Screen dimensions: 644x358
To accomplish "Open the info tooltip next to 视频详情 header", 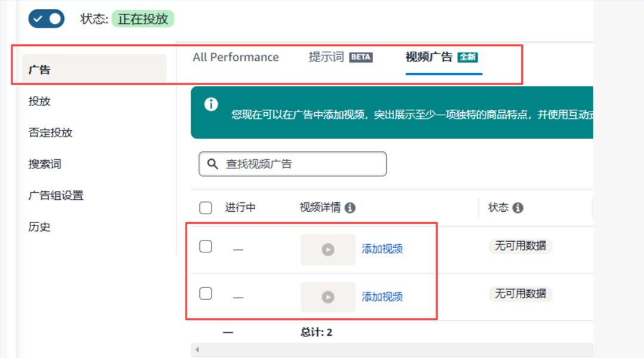I will coord(351,208).
